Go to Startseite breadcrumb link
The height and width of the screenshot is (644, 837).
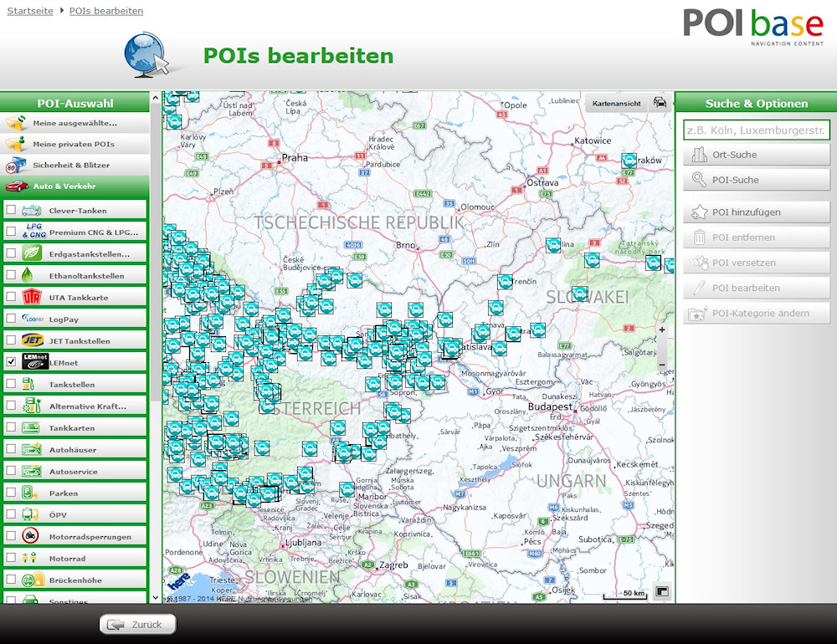(30, 11)
